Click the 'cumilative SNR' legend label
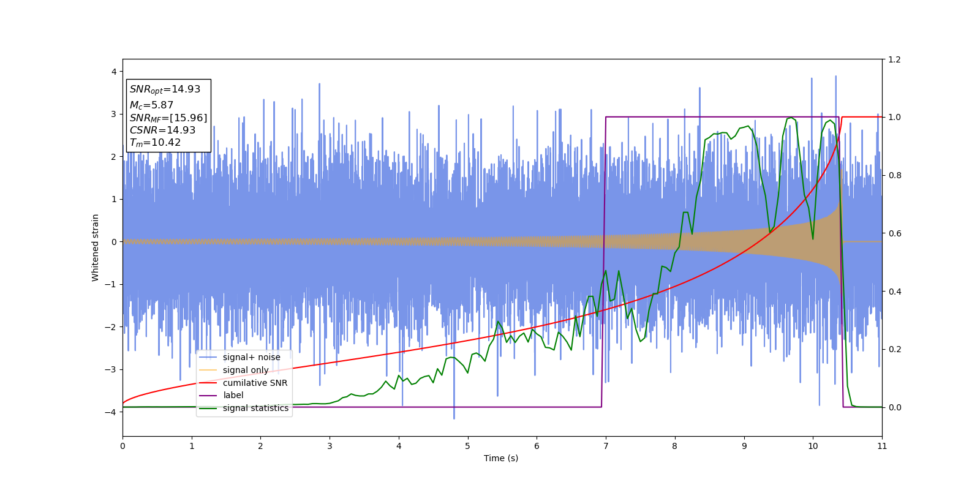The image size is (980, 490). (255, 383)
